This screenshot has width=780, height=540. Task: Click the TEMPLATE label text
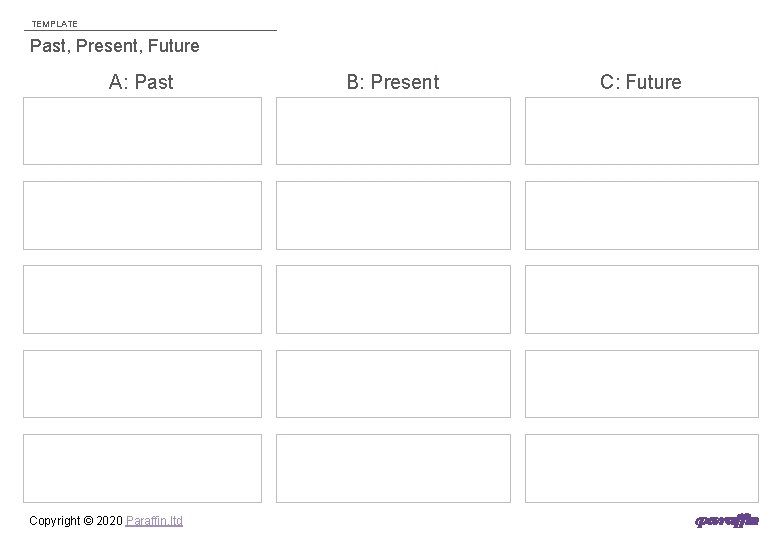point(54,23)
